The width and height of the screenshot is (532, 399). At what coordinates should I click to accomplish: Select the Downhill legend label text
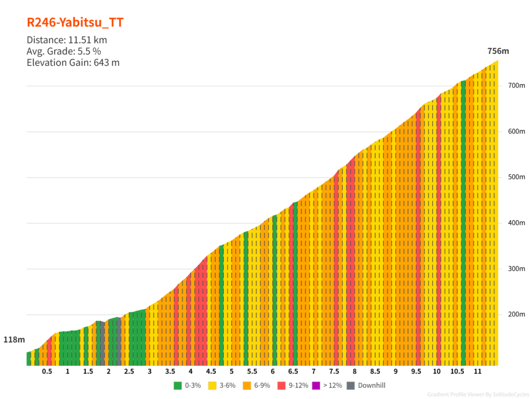371,385
